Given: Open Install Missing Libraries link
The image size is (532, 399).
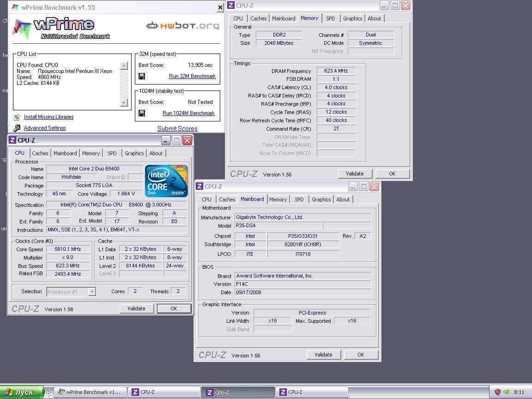Looking at the screenshot, I should click(x=48, y=117).
